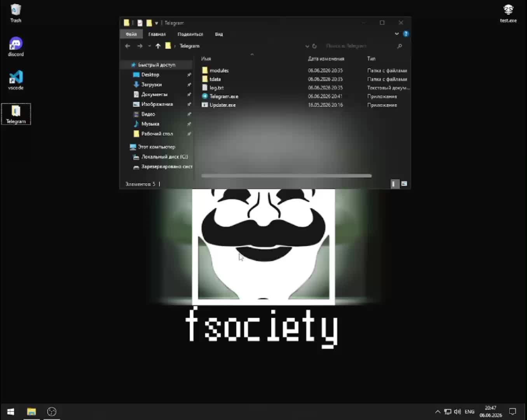The height and width of the screenshot is (420, 527).
Task: Click the log.txt file icon
Action: coord(205,87)
